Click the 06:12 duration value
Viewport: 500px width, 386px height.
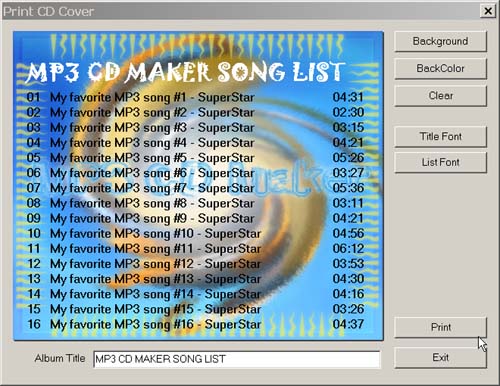348,249
